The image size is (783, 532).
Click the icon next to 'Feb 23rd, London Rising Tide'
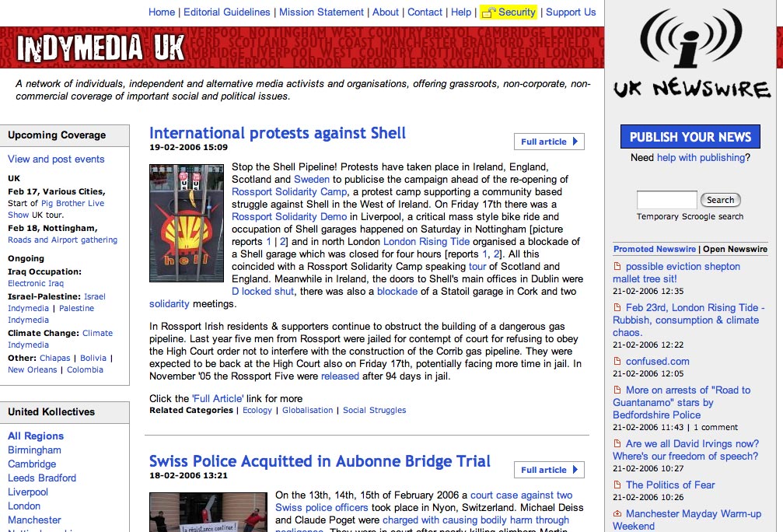point(617,308)
